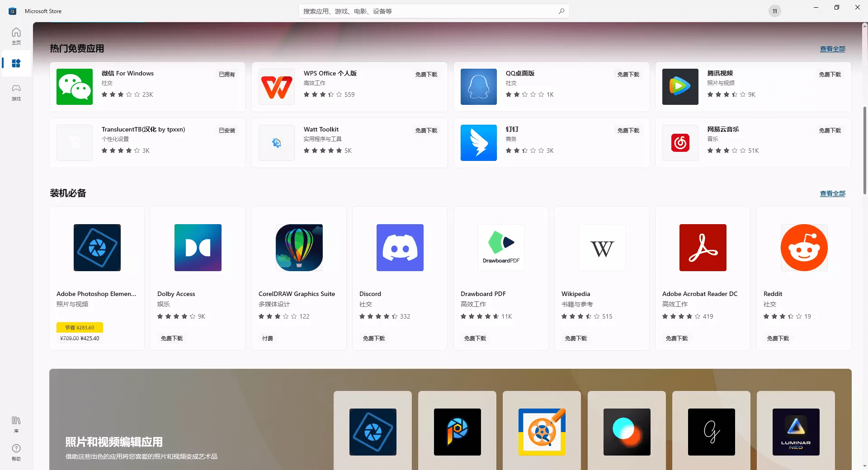Click the TranslucentTB app icon
The width and height of the screenshot is (868, 470).
click(75, 143)
